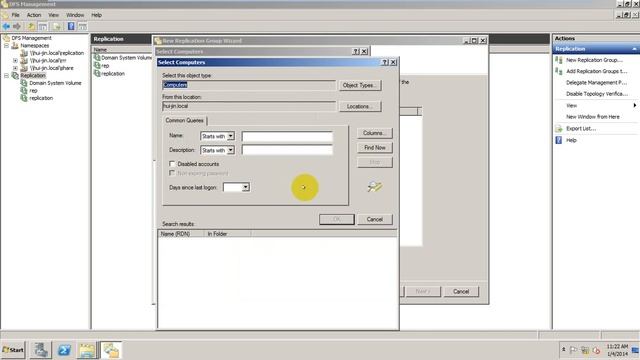Click the Back arrow in DFS Management toolbar

6,27
